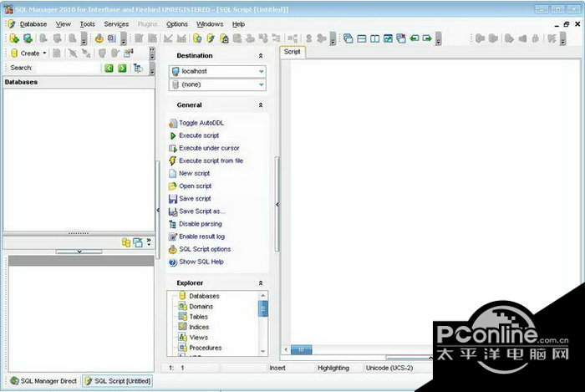Open the Database menu
Screen dimensions: 585x392
(33, 24)
